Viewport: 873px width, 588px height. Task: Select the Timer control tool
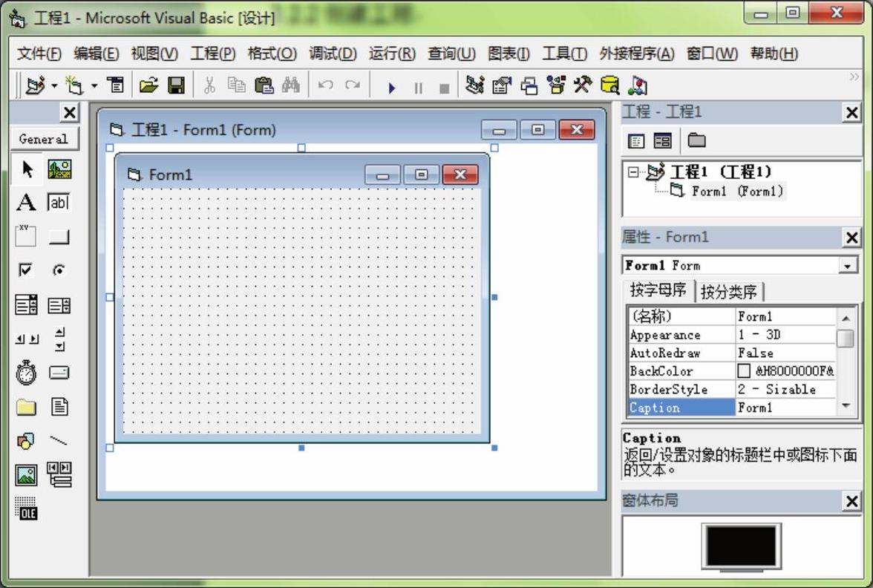pyautogui.click(x=26, y=373)
